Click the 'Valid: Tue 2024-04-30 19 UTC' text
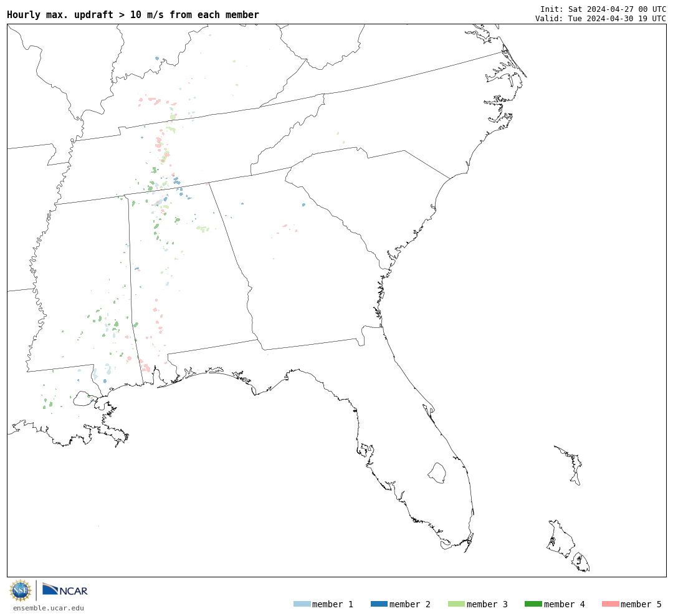The width and height of the screenshot is (673, 616). [601, 19]
